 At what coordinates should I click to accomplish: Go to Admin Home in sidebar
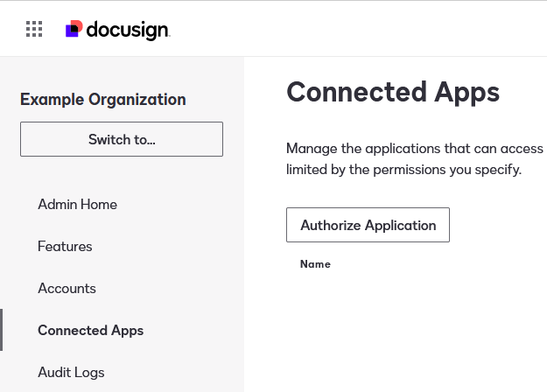[77, 205]
